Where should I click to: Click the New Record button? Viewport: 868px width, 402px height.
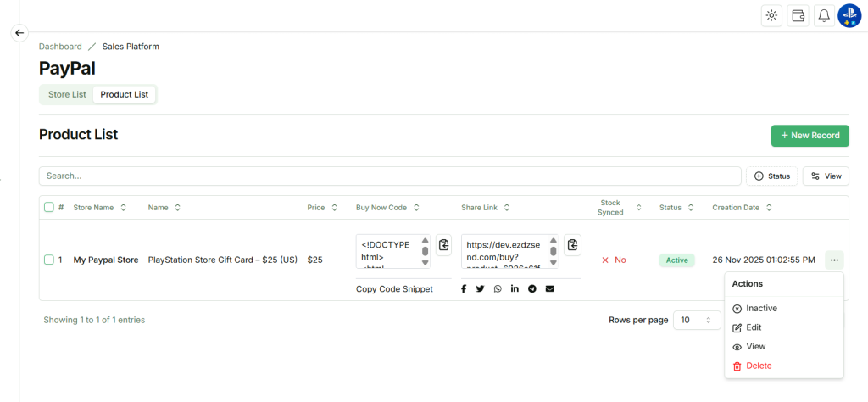810,136
